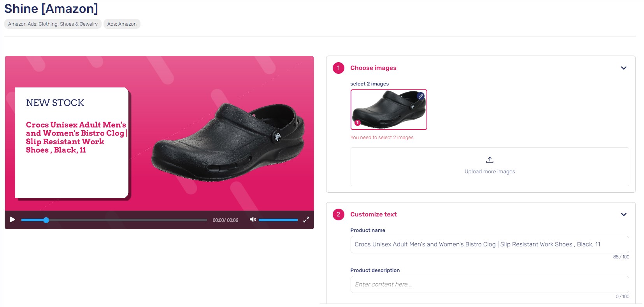Click the Crocs product title in the preview card
This screenshot has height=307, width=644.
76,137
